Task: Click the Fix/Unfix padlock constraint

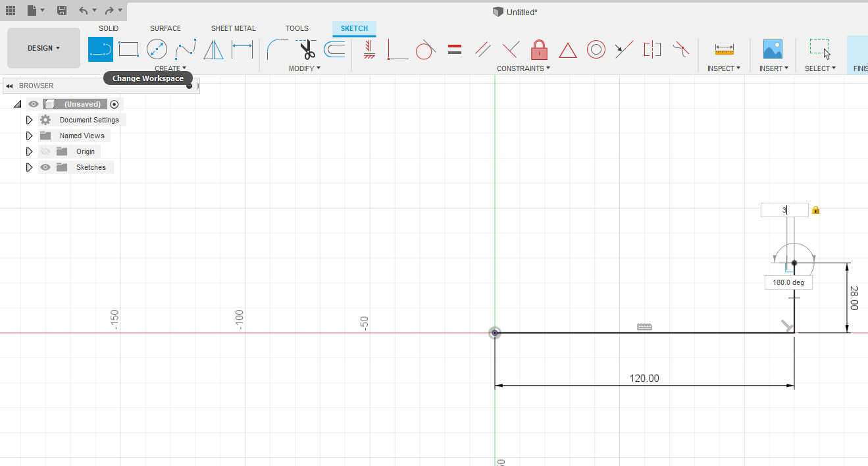Action: click(x=539, y=49)
